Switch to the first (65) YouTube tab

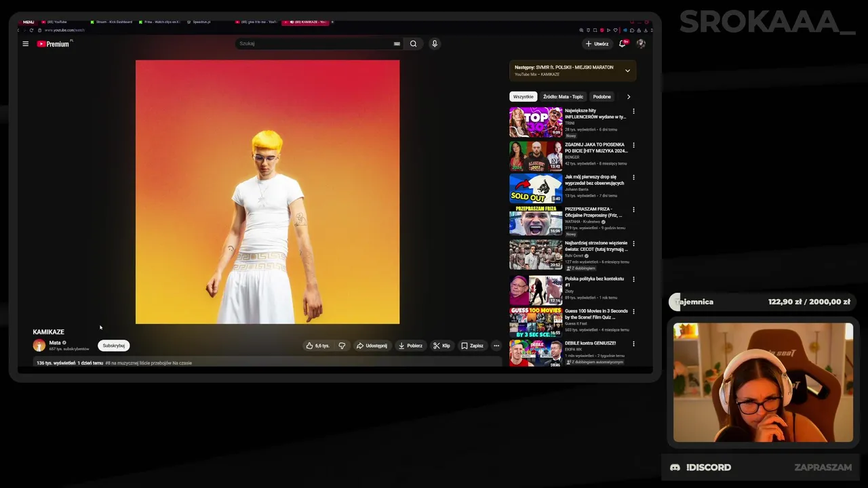54,22
